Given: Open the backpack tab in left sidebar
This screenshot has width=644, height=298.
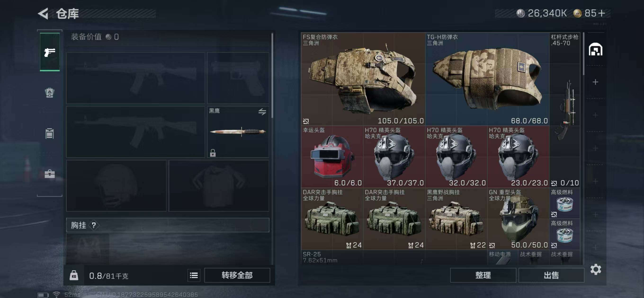Looking at the screenshot, I should (49, 93).
